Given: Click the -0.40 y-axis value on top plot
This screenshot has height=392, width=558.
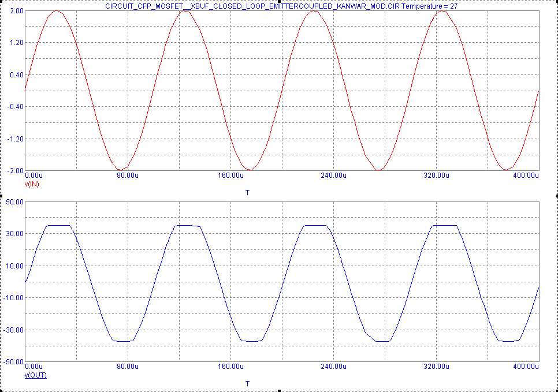Looking at the screenshot, I should (x=16, y=107).
